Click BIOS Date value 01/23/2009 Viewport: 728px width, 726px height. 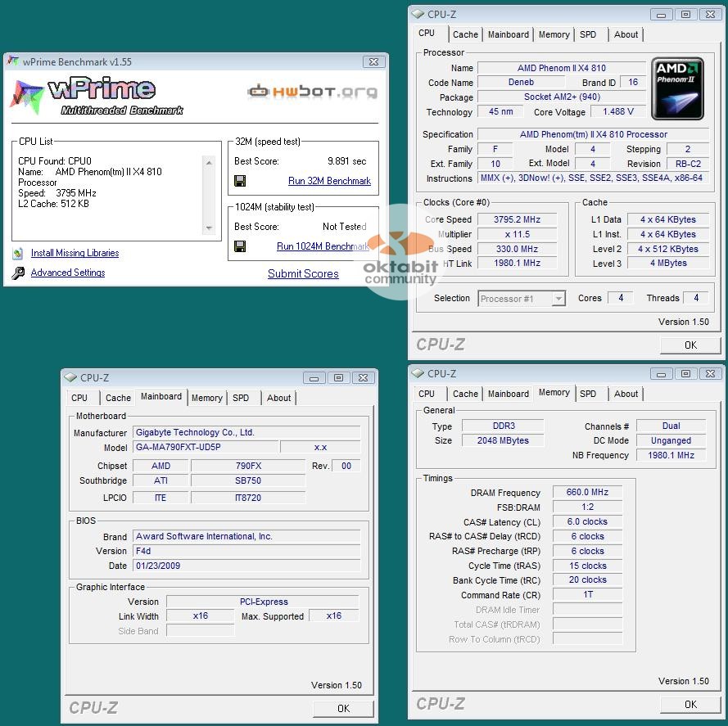point(246,566)
